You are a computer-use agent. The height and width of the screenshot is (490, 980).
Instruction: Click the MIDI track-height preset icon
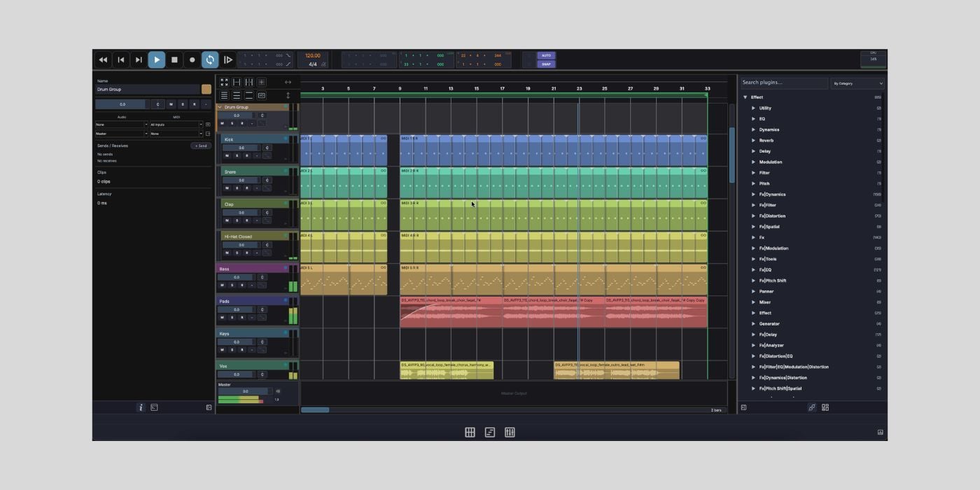[263, 95]
